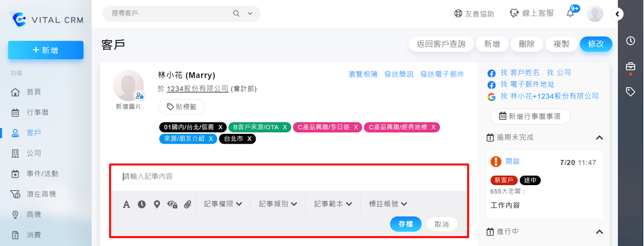Click the clock time icon in note toolbar
Viewport: 644px width, 246px height.
point(142,204)
